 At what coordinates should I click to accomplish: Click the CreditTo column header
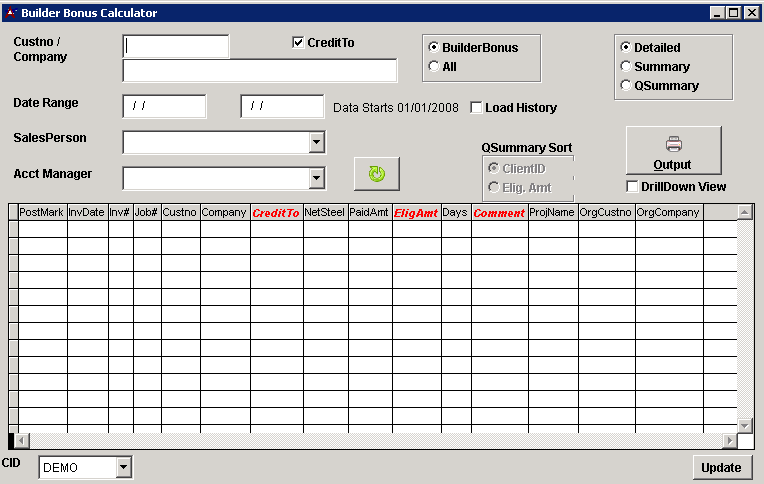276,213
